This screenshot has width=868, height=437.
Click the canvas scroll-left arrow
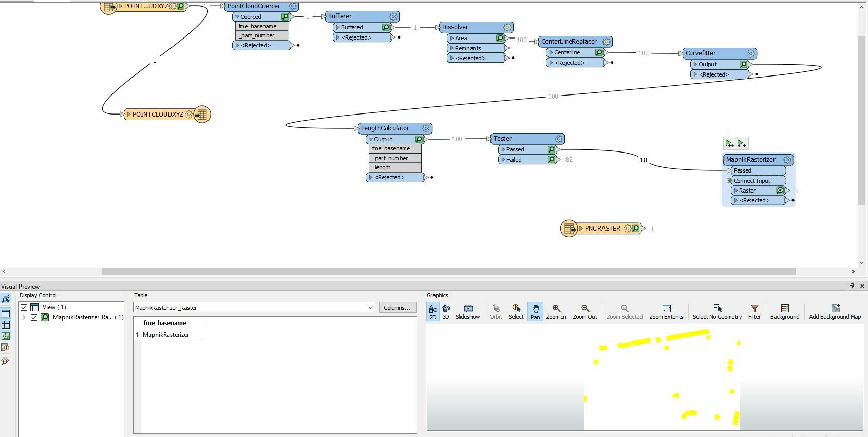click(4, 271)
